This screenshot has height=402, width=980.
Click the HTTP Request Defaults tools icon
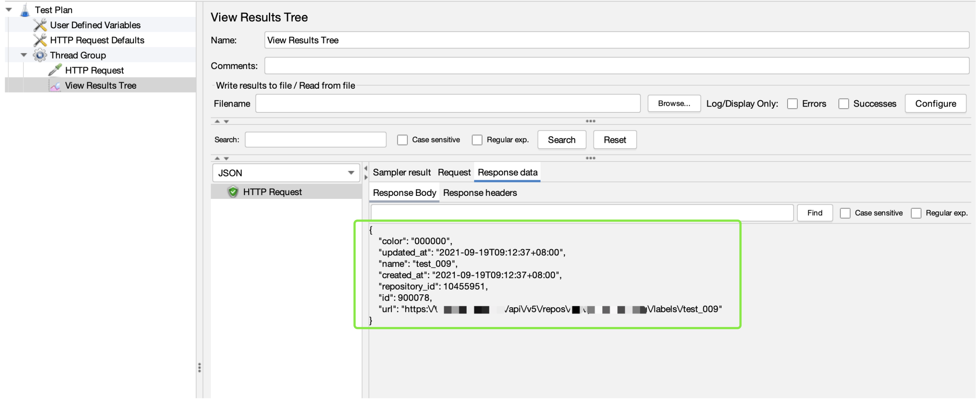point(40,40)
